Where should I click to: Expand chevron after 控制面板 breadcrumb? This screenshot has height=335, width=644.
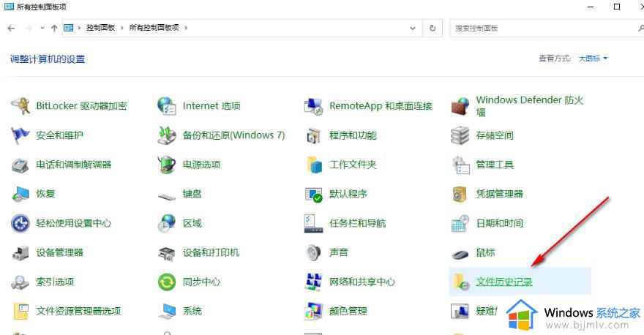122,28
